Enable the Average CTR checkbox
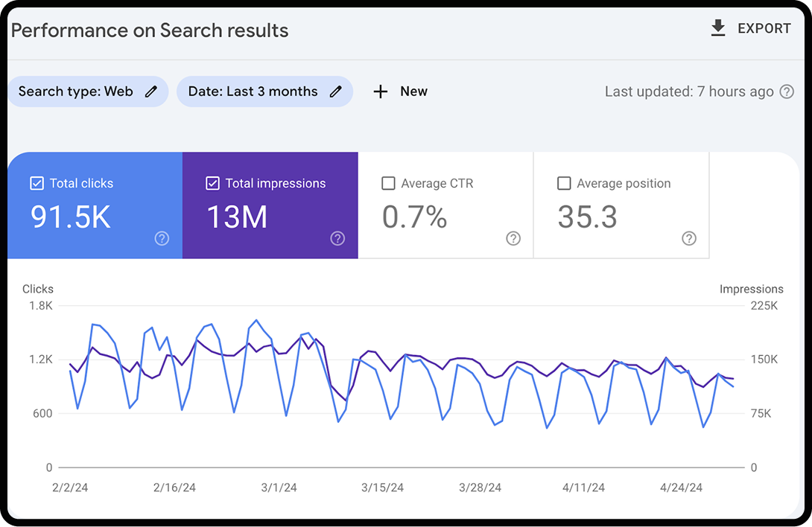Image resolution: width=812 pixels, height=527 pixels. (x=388, y=182)
